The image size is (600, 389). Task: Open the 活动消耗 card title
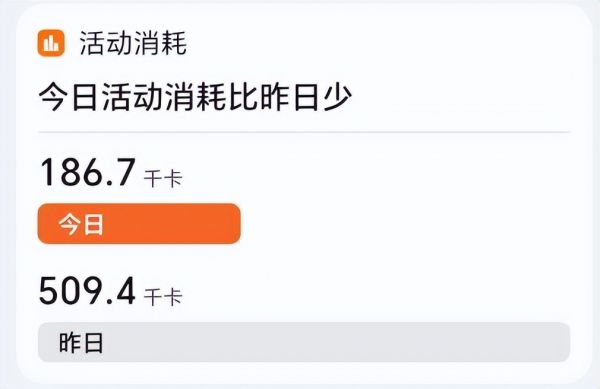[133, 43]
